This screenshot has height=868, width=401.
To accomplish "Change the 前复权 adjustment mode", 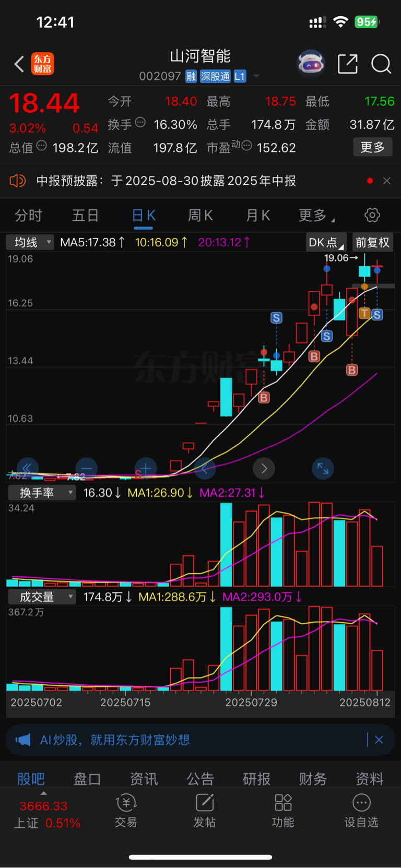I will coord(372,242).
